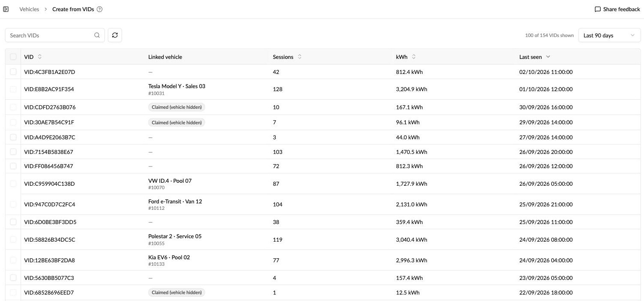Sort by kWh column arrows
This screenshot has height=301, width=644.
tap(414, 57)
